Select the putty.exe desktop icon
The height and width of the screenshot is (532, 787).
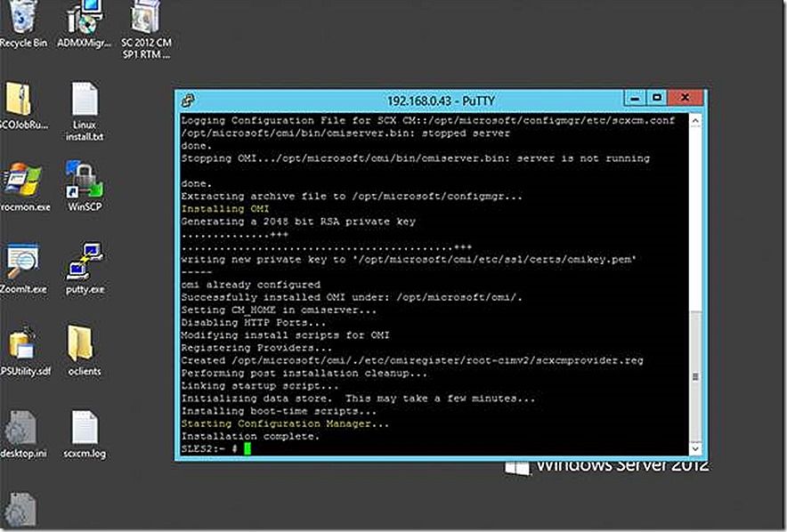tap(85, 269)
